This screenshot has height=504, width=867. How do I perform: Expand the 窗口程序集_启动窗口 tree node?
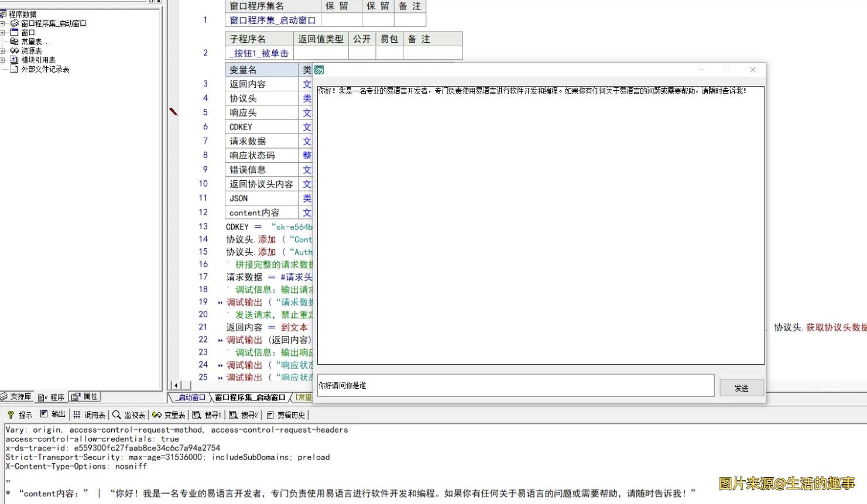4,23
